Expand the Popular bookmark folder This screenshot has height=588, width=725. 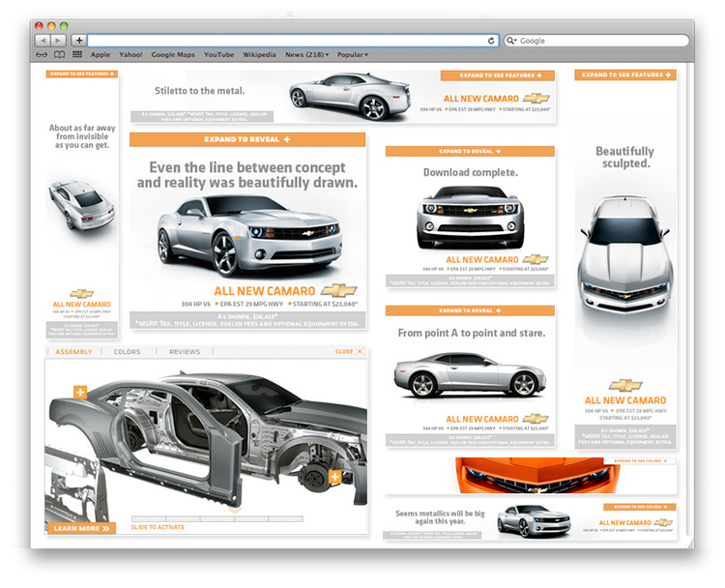pyautogui.click(x=352, y=54)
